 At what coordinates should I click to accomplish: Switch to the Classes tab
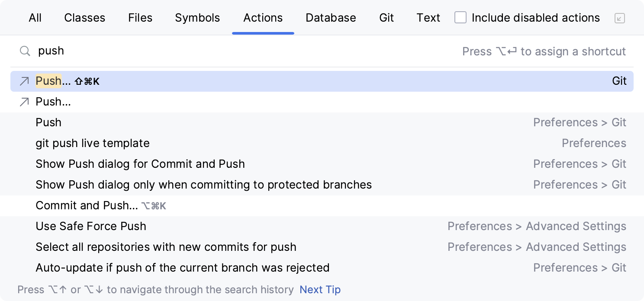pyautogui.click(x=84, y=18)
